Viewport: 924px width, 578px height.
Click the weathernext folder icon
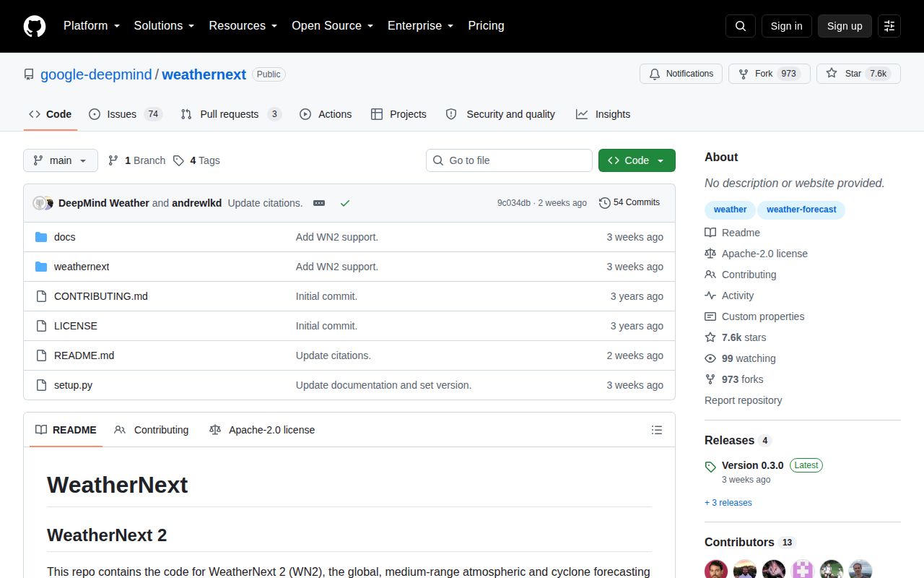pos(41,267)
